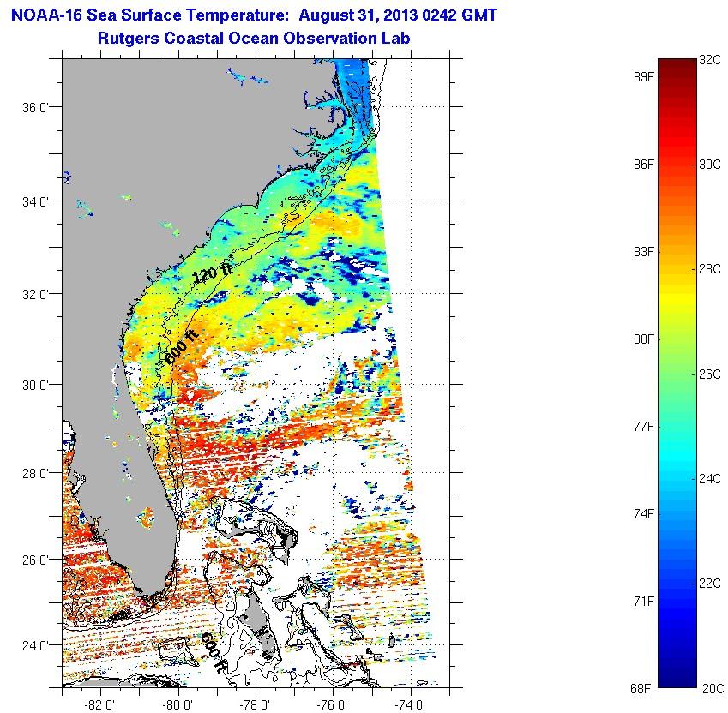Click the 36 0' latitude label

pos(35,108)
